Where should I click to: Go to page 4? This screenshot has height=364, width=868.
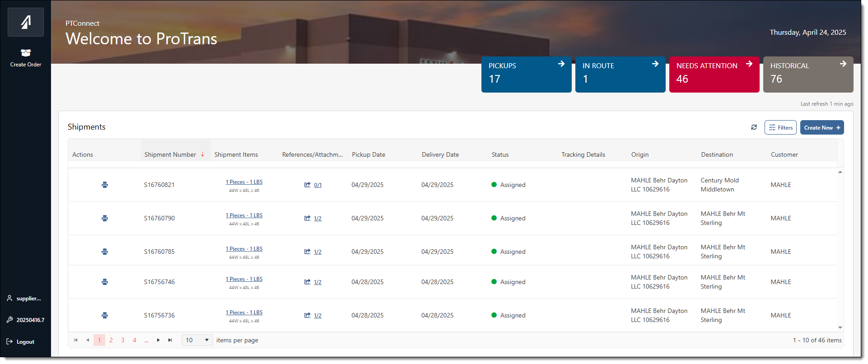click(135, 340)
